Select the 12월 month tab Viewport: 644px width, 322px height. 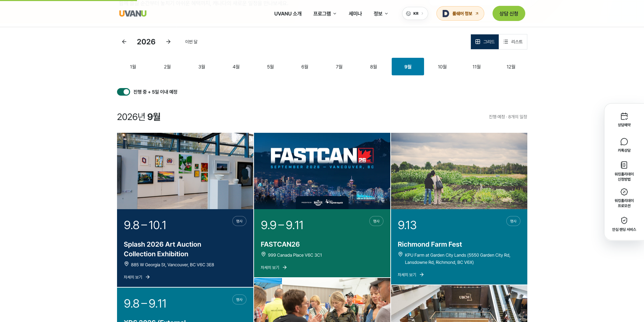click(x=511, y=67)
